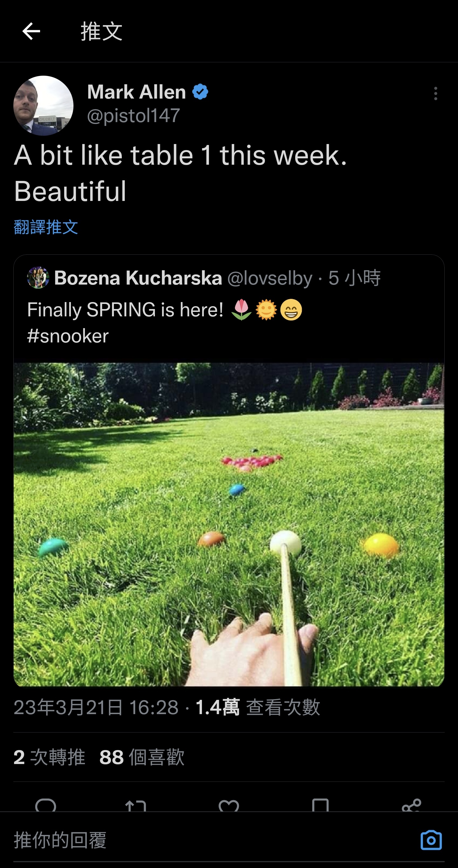Tap the reply speech bubble icon
The height and width of the screenshot is (868, 458).
[x=45, y=806]
